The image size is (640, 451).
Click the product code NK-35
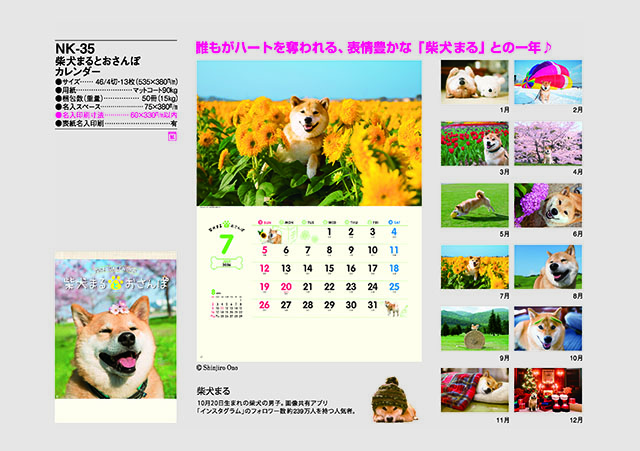click(x=75, y=49)
